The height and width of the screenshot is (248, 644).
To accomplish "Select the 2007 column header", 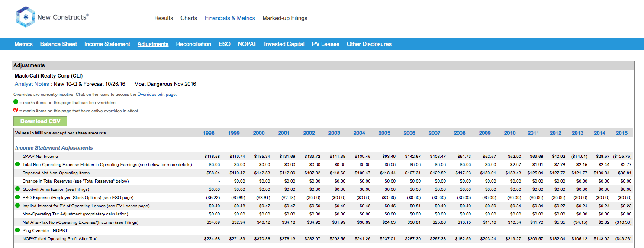I will click(x=435, y=133).
